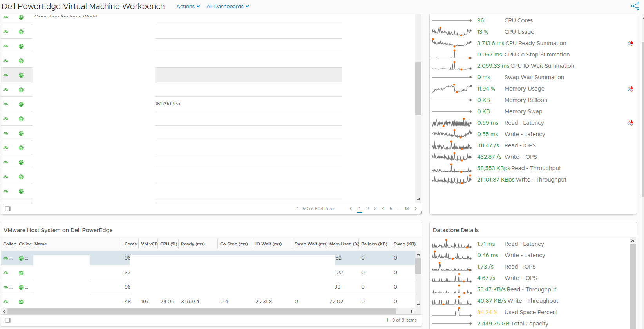Open the Actions dropdown menu
This screenshot has width=644, height=329.
coord(188,7)
